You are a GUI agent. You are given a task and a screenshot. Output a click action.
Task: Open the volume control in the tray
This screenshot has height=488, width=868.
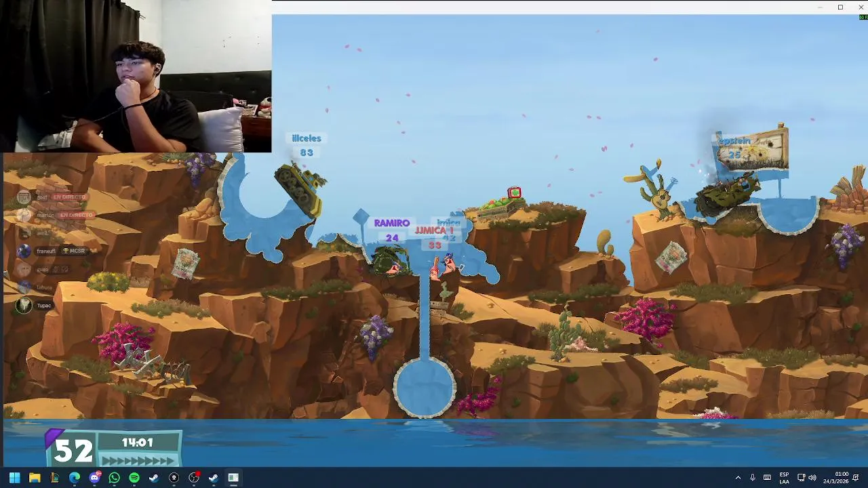(812, 478)
